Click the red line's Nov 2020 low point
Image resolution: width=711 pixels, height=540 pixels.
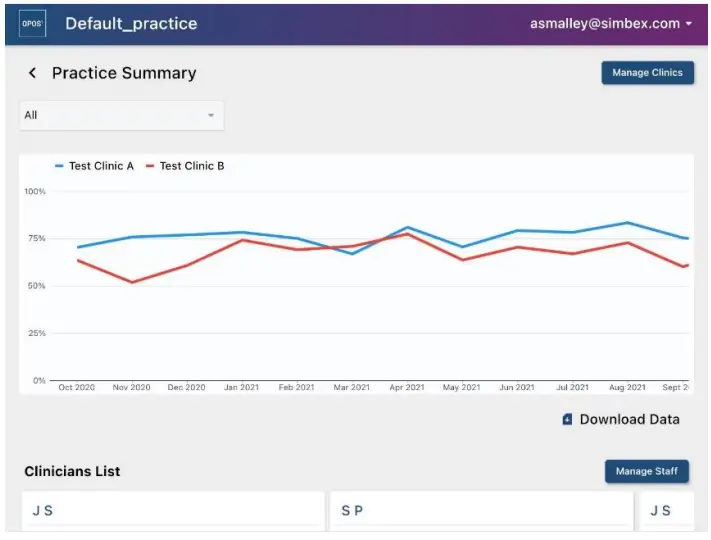point(132,282)
